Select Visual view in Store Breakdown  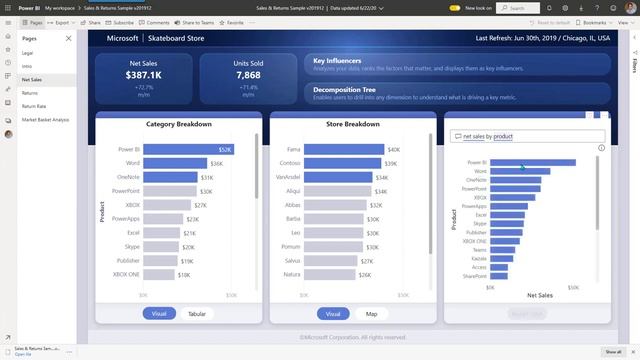tap(333, 313)
